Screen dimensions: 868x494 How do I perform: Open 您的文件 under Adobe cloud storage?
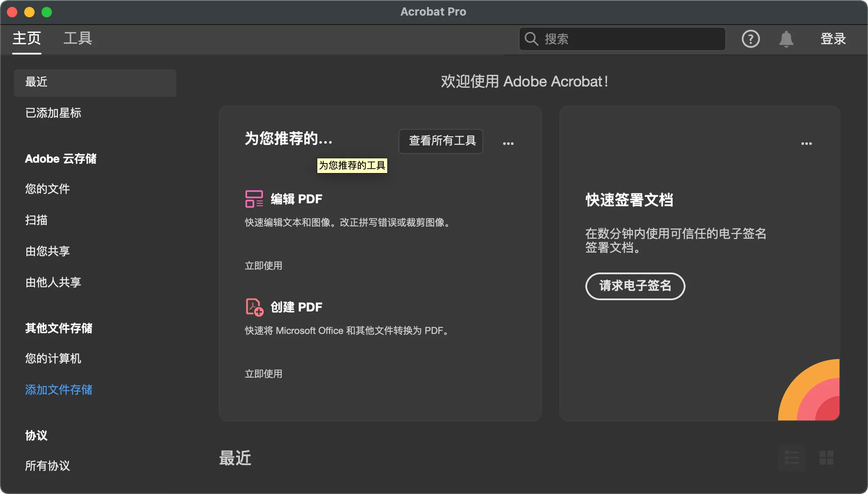pos(48,189)
